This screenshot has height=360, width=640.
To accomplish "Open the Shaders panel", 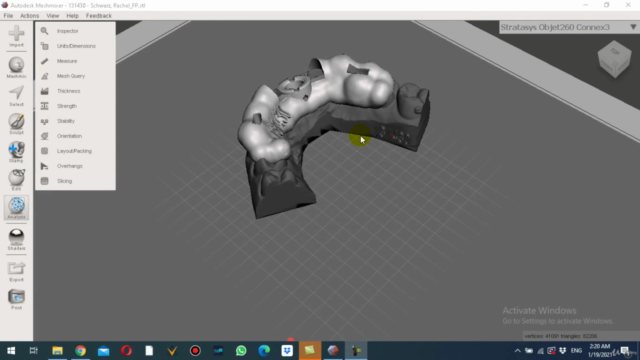I will coord(16,238).
